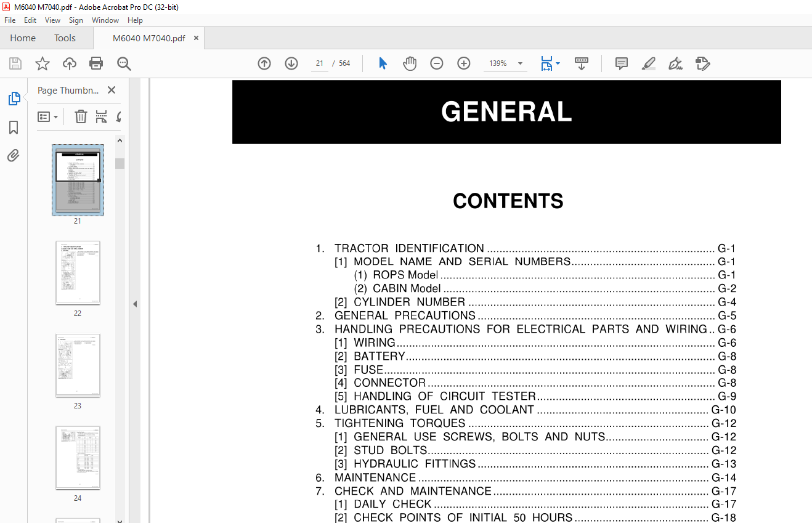Collapse the navigation pane with the left arrow
Screen dimensions: 812x523
click(135, 304)
